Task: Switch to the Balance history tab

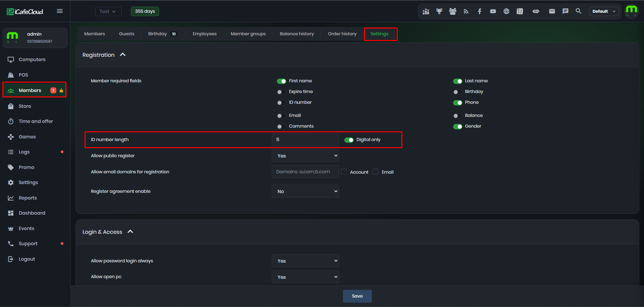Action: tap(297, 34)
